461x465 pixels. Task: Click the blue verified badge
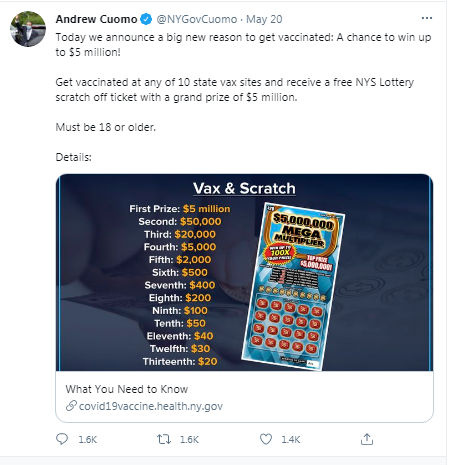(x=146, y=19)
